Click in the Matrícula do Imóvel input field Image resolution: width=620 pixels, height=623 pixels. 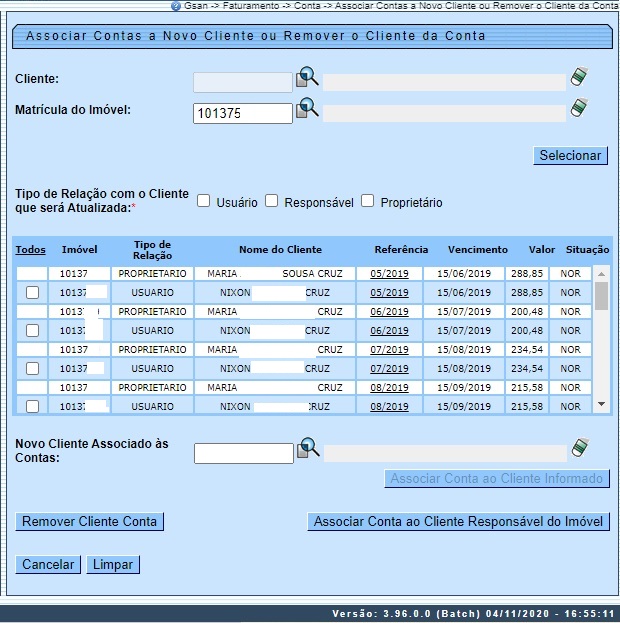coord(242,114)
